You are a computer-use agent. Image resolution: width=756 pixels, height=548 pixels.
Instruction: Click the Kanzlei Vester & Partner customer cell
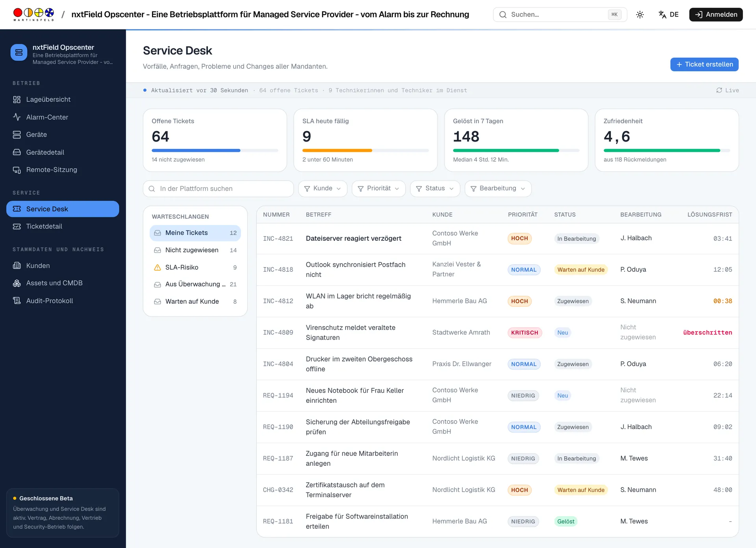[456, 269]
